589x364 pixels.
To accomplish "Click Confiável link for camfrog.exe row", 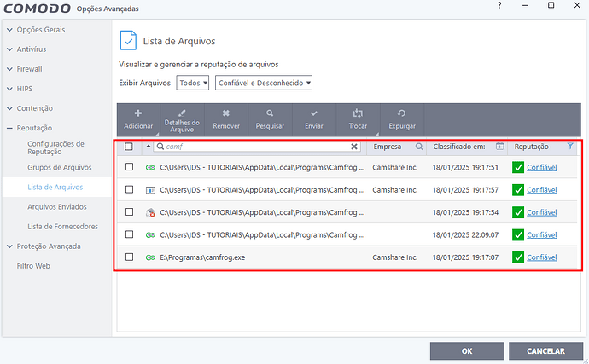I will [542, 257].
